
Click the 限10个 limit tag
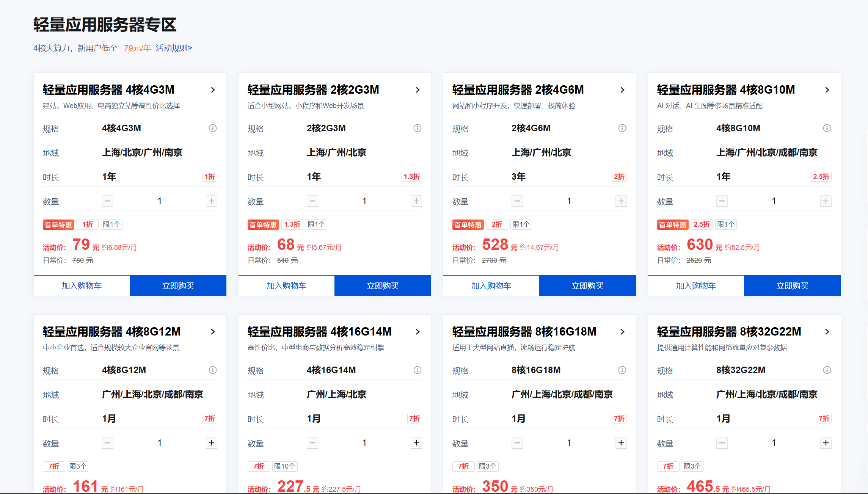(x=285, y=466)
